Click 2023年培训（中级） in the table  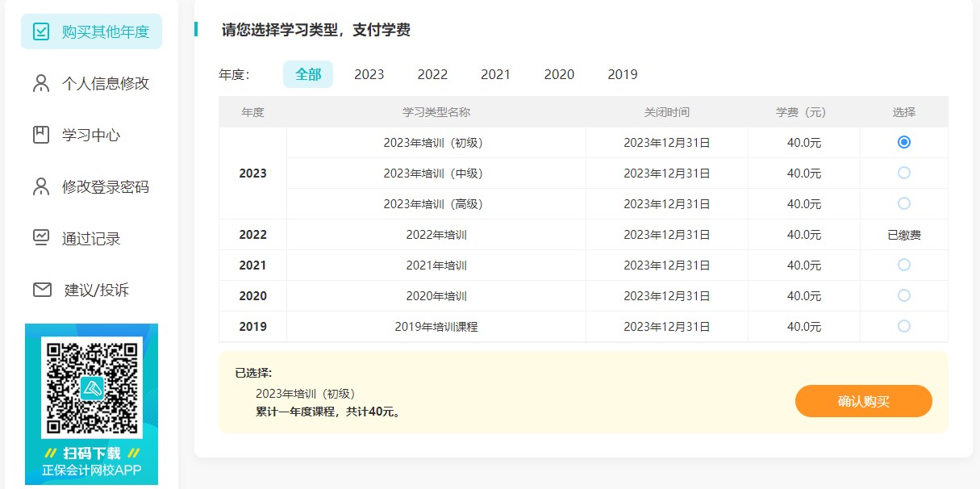pyautogui.click(x=436, y=173)
